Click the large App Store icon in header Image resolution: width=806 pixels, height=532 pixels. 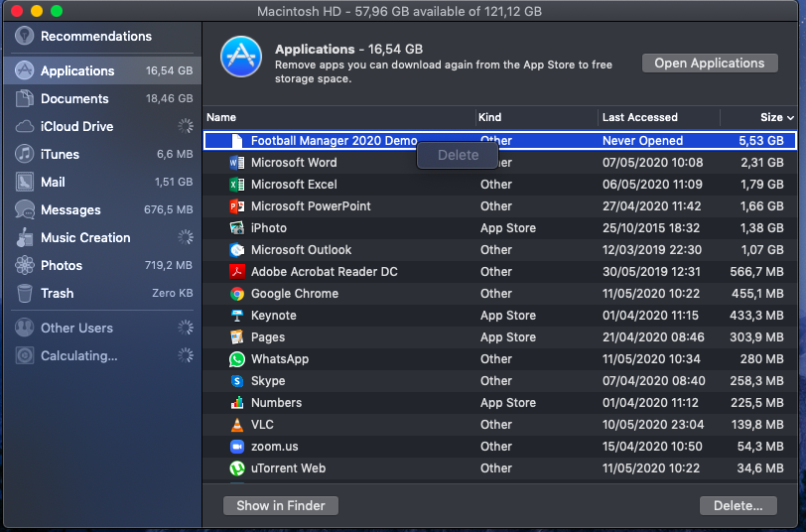click(x=241, y=57)
